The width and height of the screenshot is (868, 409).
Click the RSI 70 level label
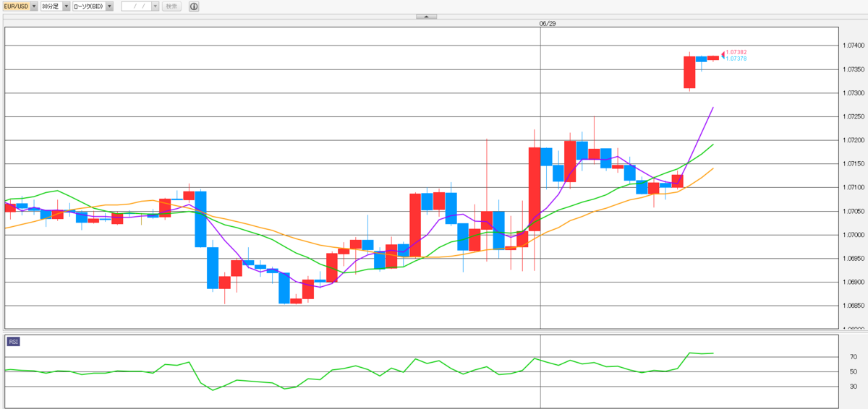(x=854, y=357)
